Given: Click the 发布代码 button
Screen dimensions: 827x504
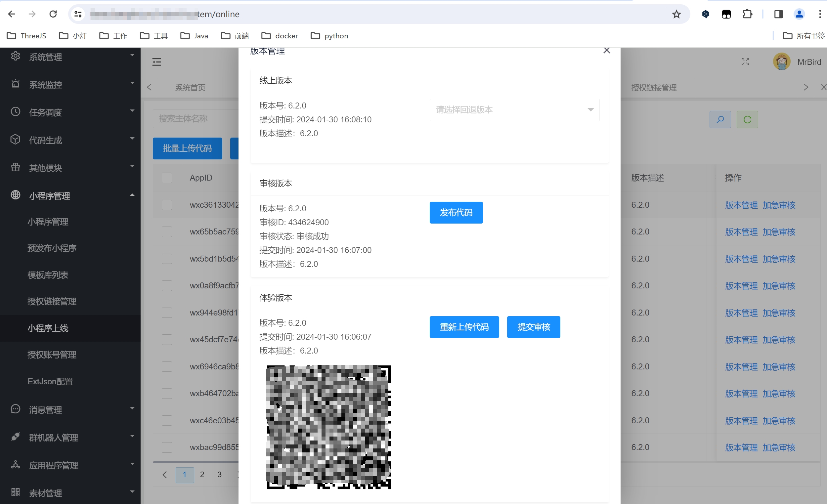Looking at the screenshot, I should (456, 212).
